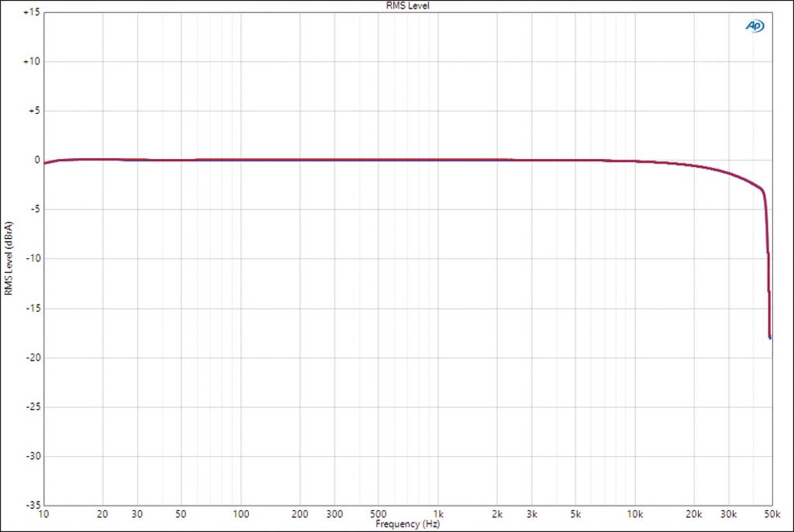
Task: Click the response trace's lowest point near 50k
Action: point(770,337)
